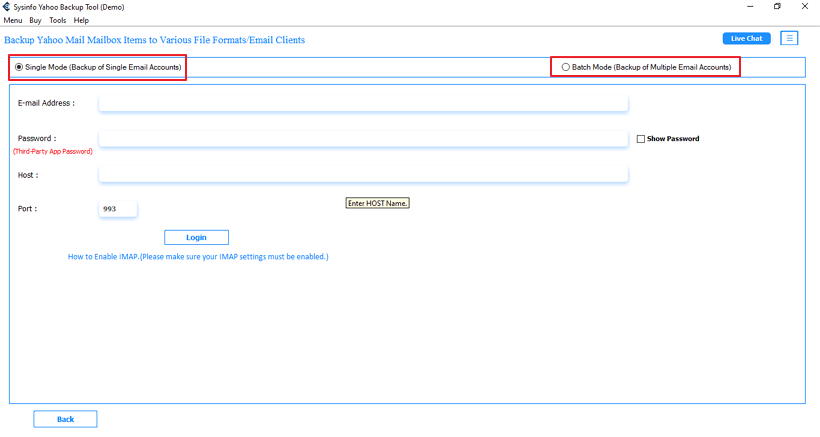The height and width of the screenshot is (437, 820).
Task: Click the Back button
Action: (65, 419)
